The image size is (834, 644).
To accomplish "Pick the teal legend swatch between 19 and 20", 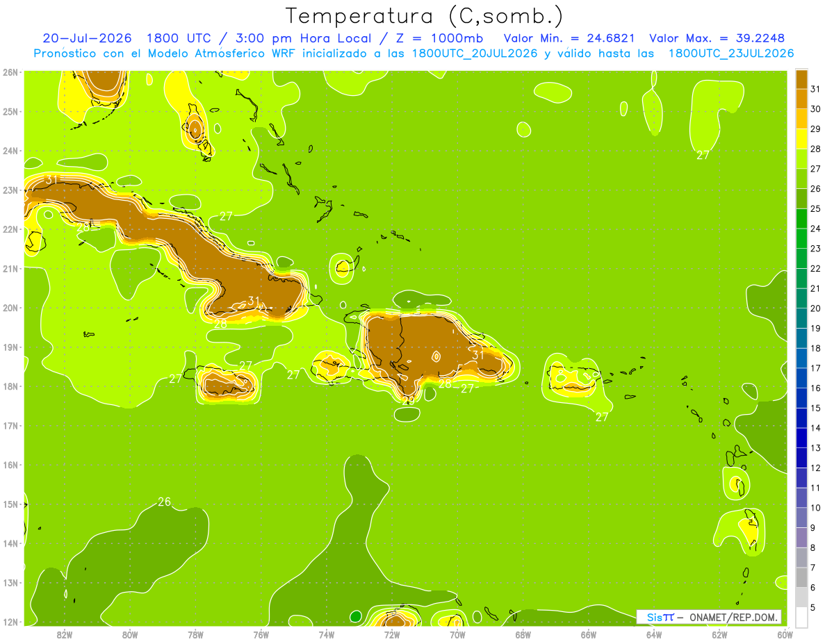I will [801, 318].
